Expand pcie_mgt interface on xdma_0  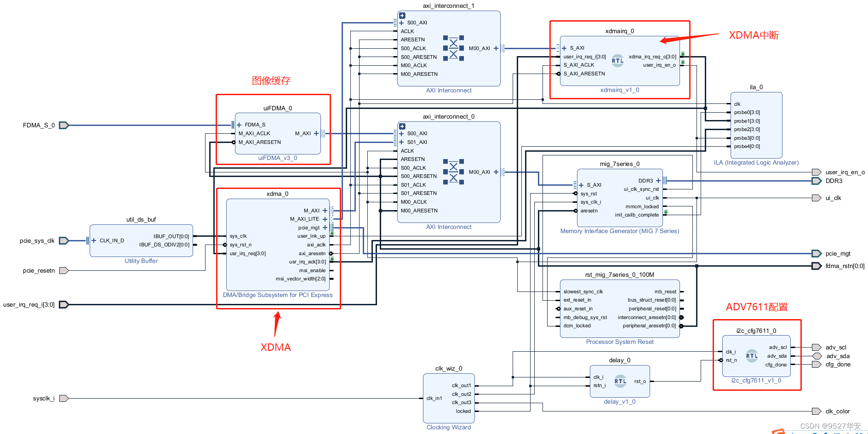click(325, 228)
